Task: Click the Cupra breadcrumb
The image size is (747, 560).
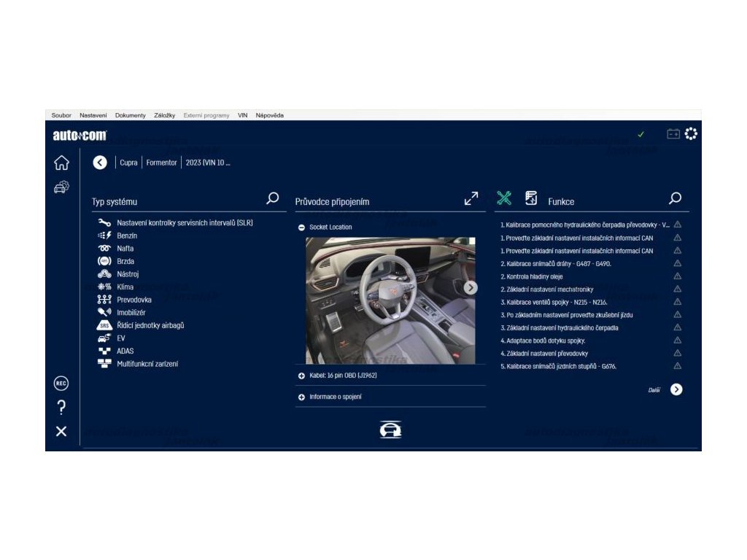Action: pos(128,163)
